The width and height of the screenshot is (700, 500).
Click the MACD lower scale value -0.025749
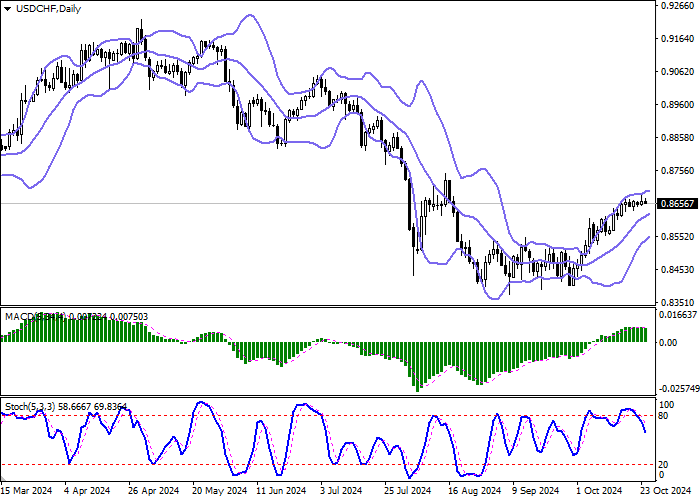click(678, 389)
